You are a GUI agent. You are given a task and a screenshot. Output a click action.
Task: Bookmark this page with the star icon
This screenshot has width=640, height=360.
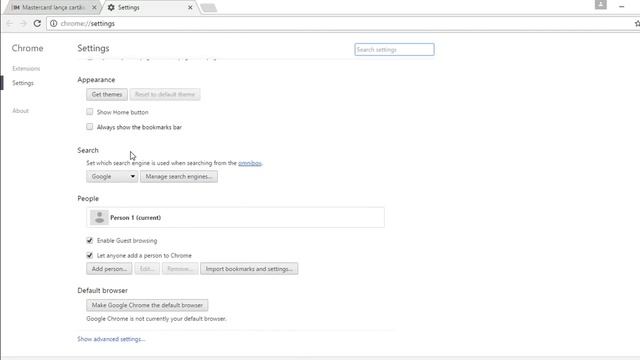point(637,24)
